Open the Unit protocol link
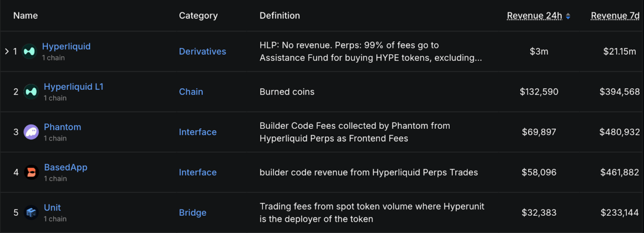The height and width of the screenshot is (233, 644). coord(53,207)
